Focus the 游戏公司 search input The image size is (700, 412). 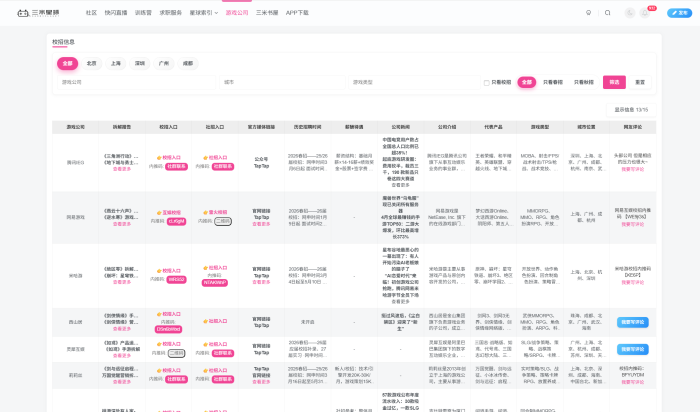[136, 82]
